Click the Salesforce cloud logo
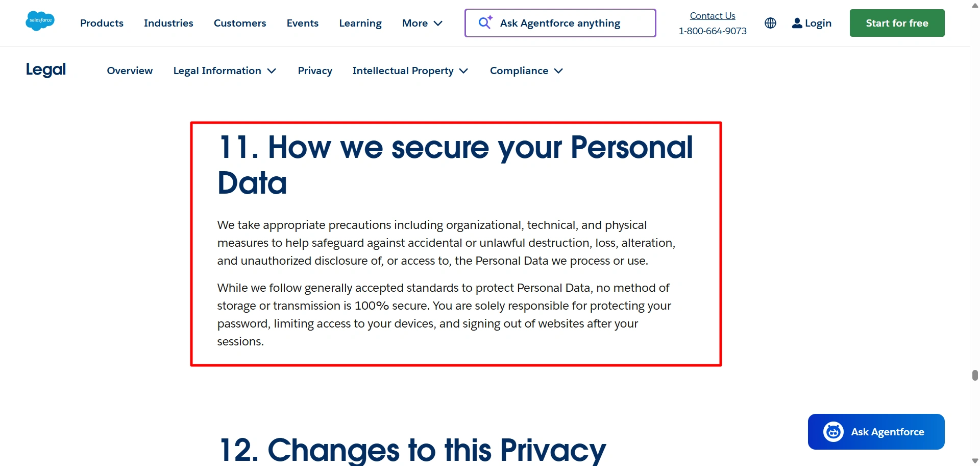The height and width of the screenshot is (466, 980). pyautogui.click(x=40, y=21)
